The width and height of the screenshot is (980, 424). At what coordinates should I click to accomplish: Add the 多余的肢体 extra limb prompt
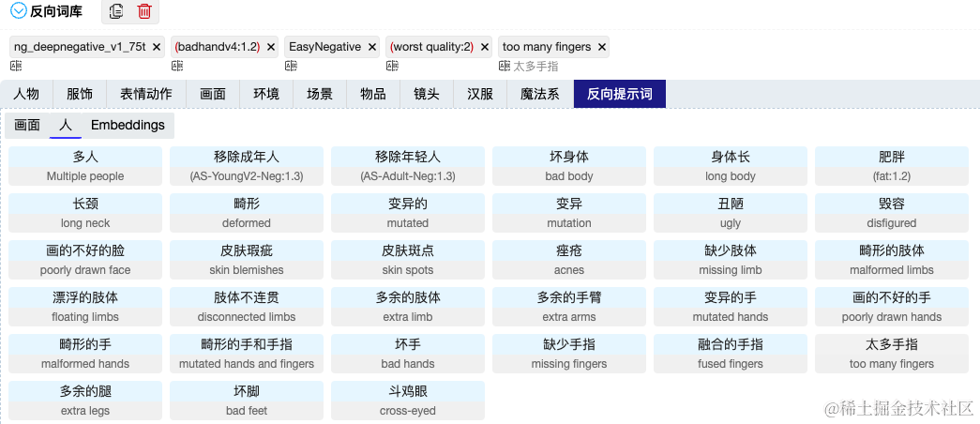pyautogui.click(x=408, y=307)
